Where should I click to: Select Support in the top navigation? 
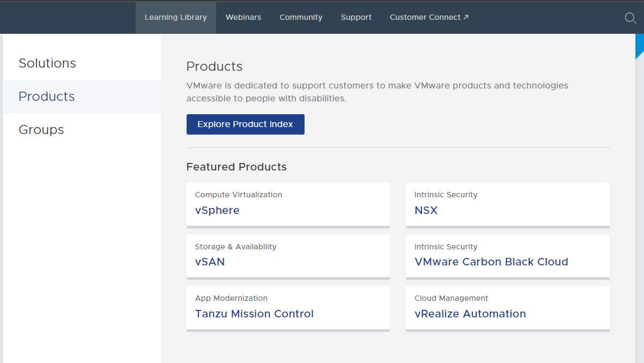coord(356,18)
